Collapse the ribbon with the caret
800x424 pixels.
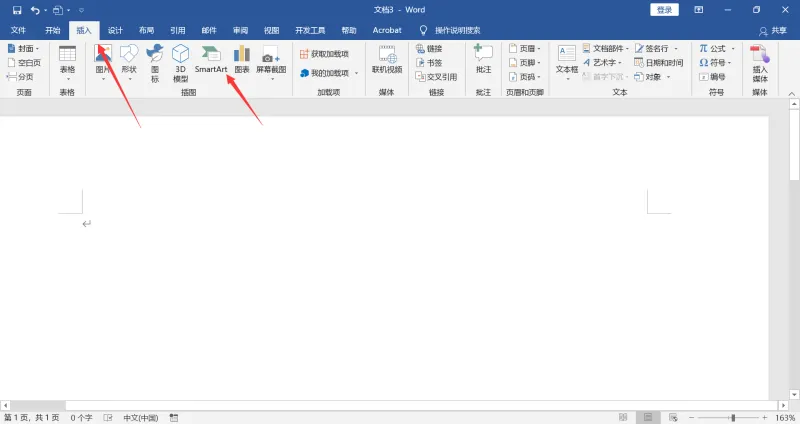pyautogui.click(x=791, y=94)
